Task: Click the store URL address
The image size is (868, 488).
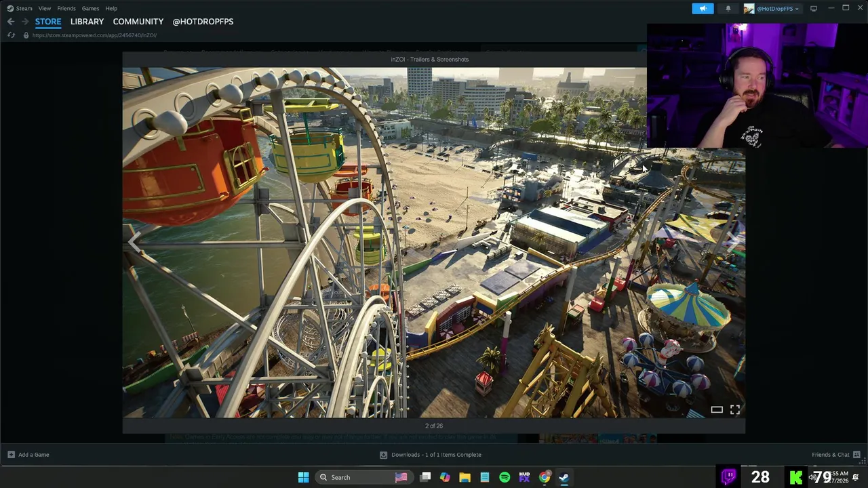Action: click(94, 35)
